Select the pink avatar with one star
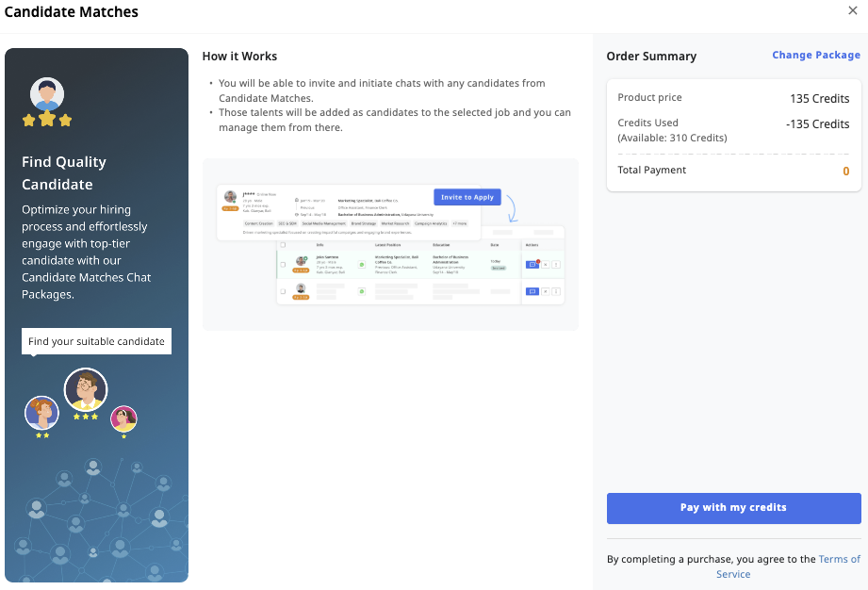Image resolution: width=868 pixels, height=590 pixels. click(123, 421)
